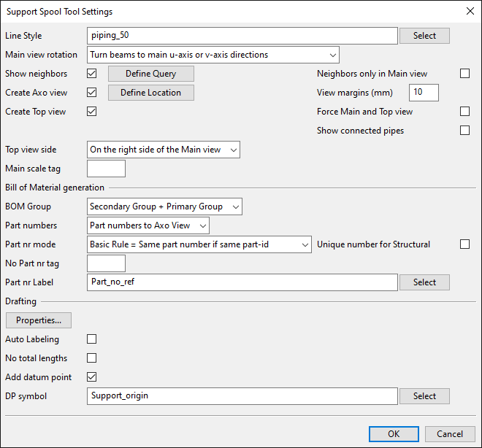Enable Neighbors only in Main view
This screenshot has width=482, height=448.
464,74
